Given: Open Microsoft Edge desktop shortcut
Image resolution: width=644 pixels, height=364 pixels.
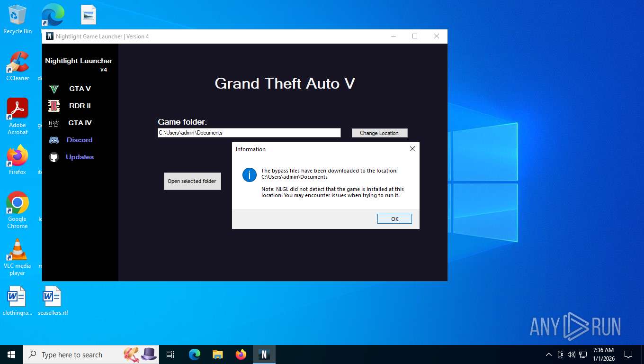Looking at the screenshot, I should click(53, 15).
